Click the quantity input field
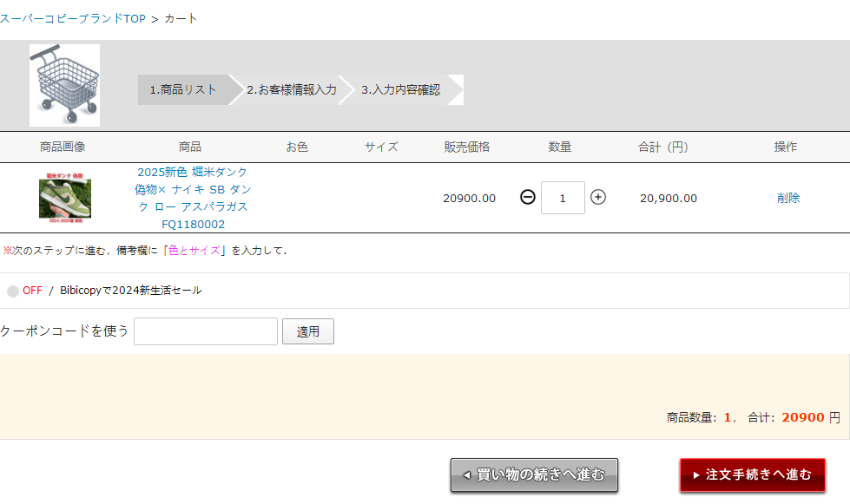 [563, 198]
